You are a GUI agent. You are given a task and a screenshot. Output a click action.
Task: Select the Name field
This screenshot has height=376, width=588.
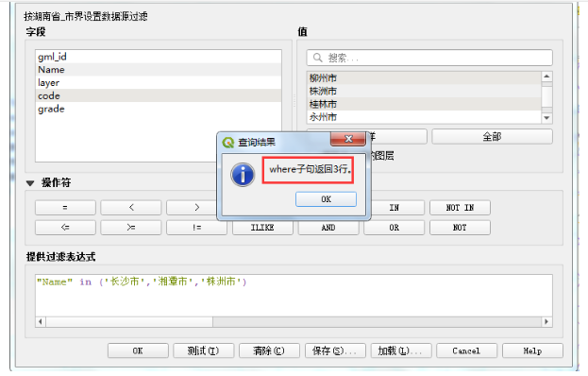[159, 69]
